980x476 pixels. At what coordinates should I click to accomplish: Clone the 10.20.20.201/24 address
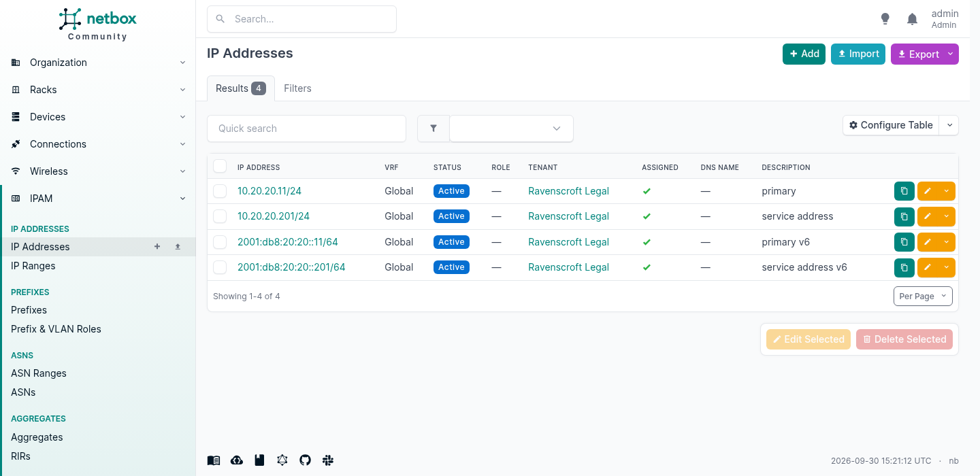904,216
